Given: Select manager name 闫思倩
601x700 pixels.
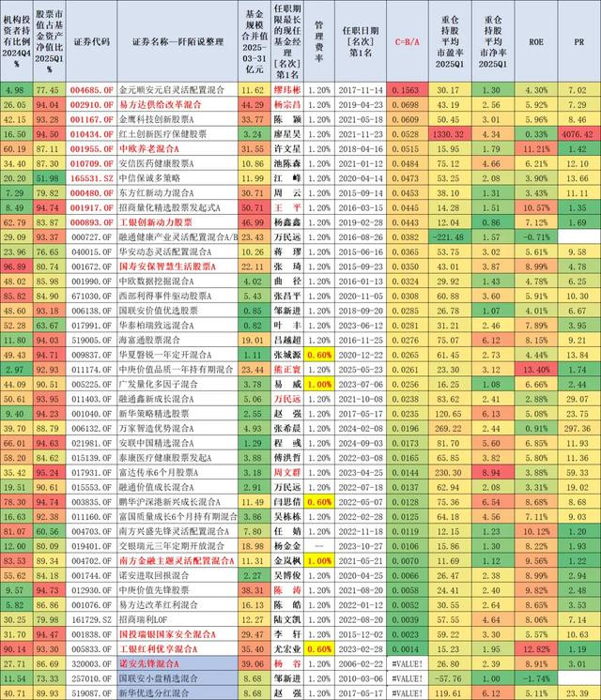Looking at the screenshot, I should (287, 502).
